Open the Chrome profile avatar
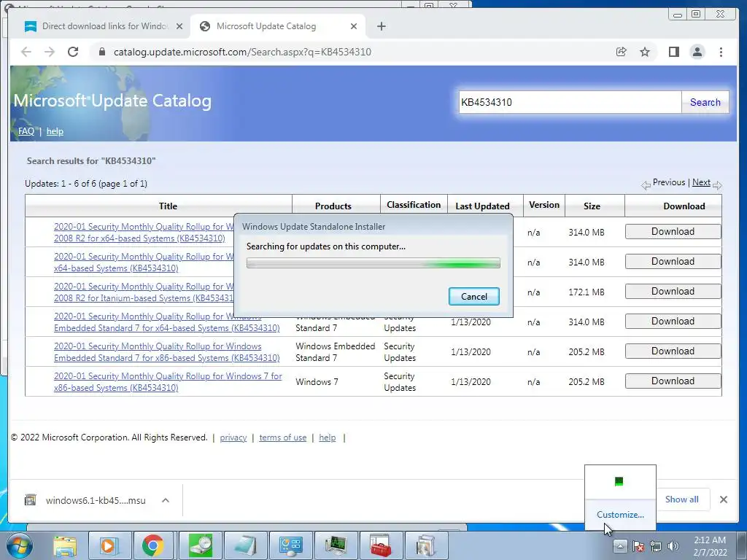The image size is (747, 560). point(697,52)
